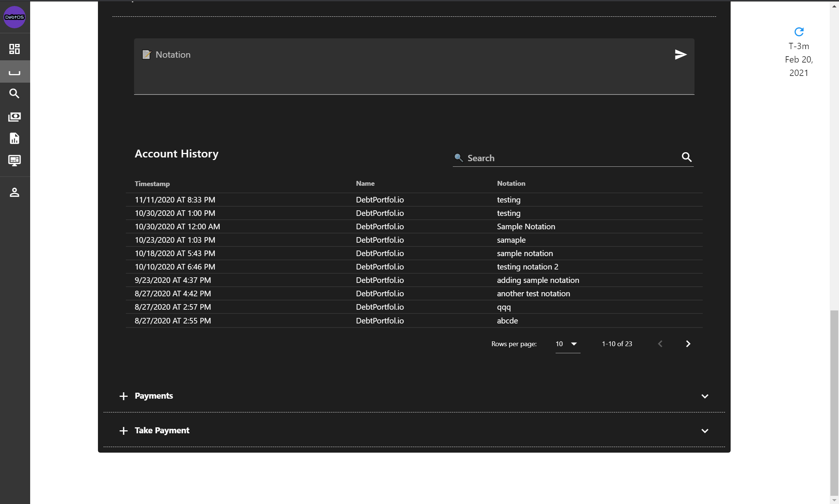This screenshot has height=504, width=839.
Task: Expand the Payments section chevron
Action: [x=705, y=396]
